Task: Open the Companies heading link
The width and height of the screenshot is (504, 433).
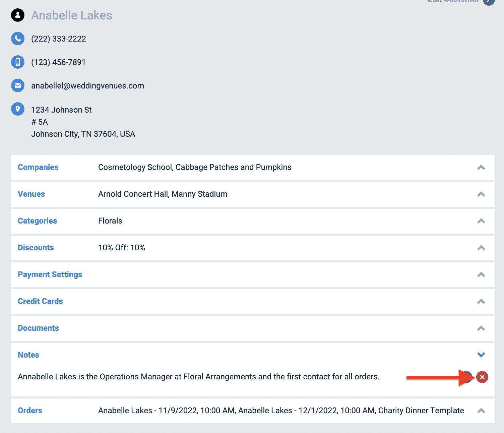Action: 38,167
